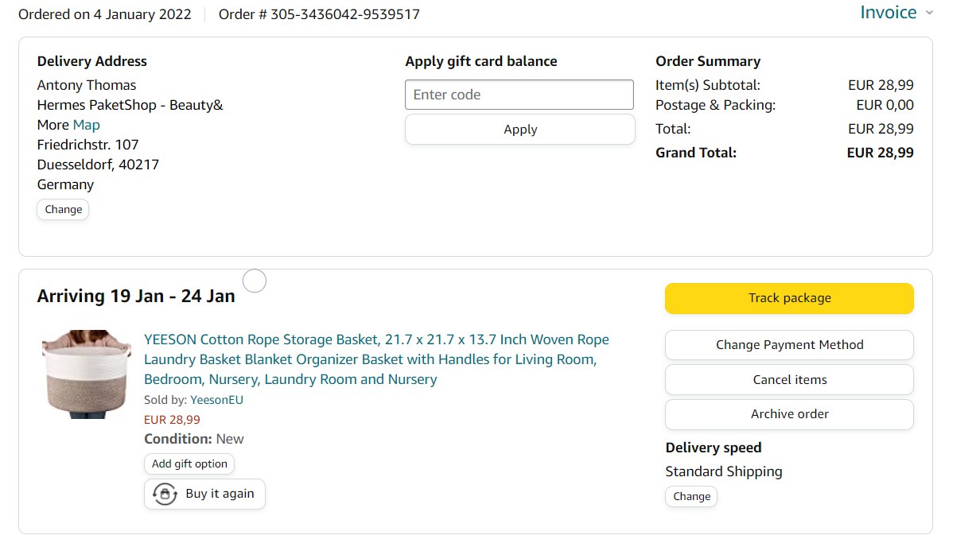Open the Map link for the PaketShop

86,125
